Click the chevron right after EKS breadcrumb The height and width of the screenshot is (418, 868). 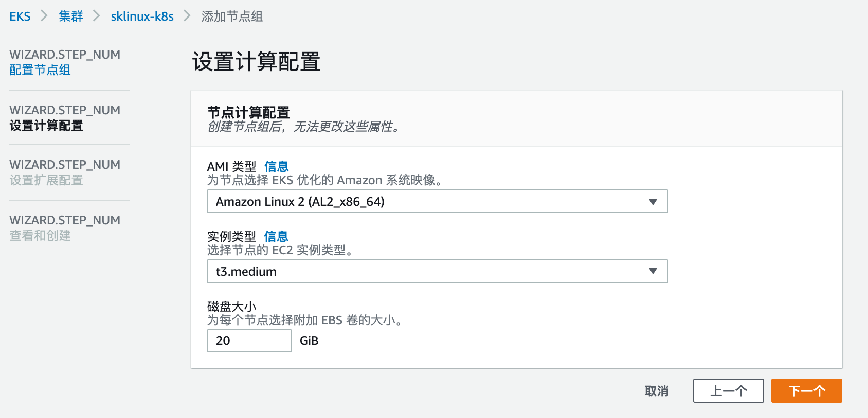[44, 16]
